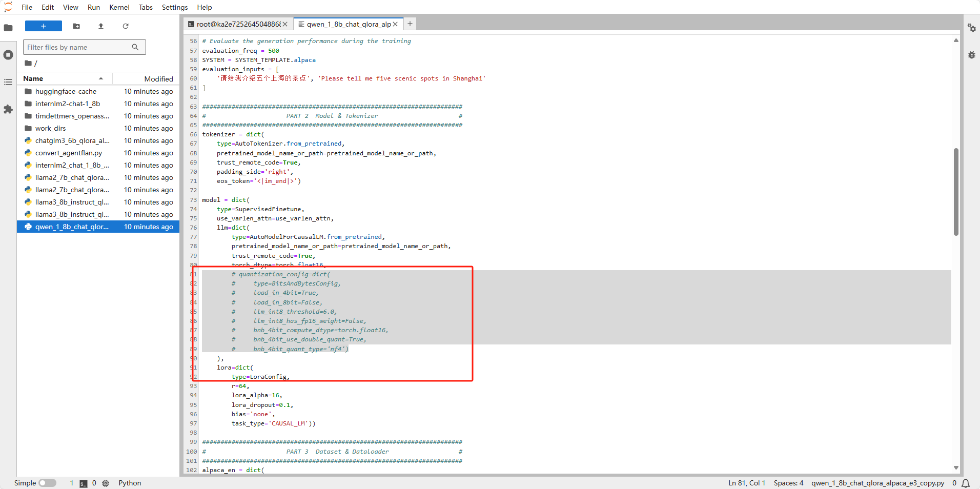Open the File Browser sidebar icon
The width and height of the screenshot is (980, 489).
[x=8, y=28]
